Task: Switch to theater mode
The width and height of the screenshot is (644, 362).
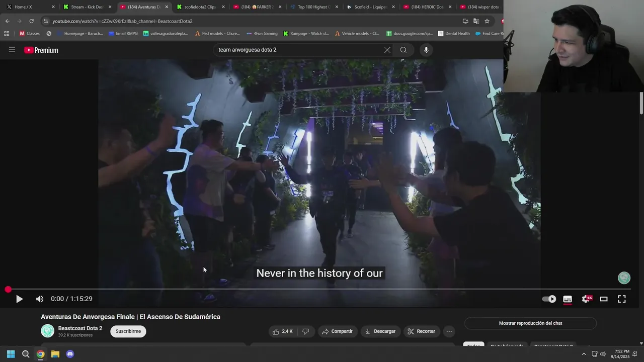Action: (x=604, y=299)
